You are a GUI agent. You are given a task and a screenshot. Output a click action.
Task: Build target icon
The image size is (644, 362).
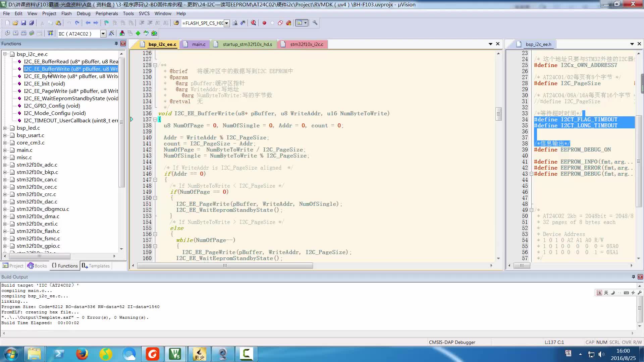pyautogui.click(x=15, y=33)
